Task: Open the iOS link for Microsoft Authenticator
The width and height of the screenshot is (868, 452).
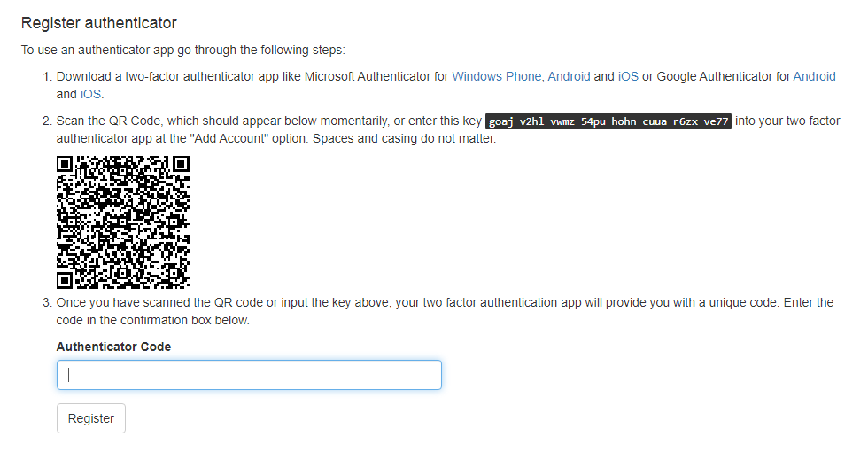Action: click(x=628, y=76)
